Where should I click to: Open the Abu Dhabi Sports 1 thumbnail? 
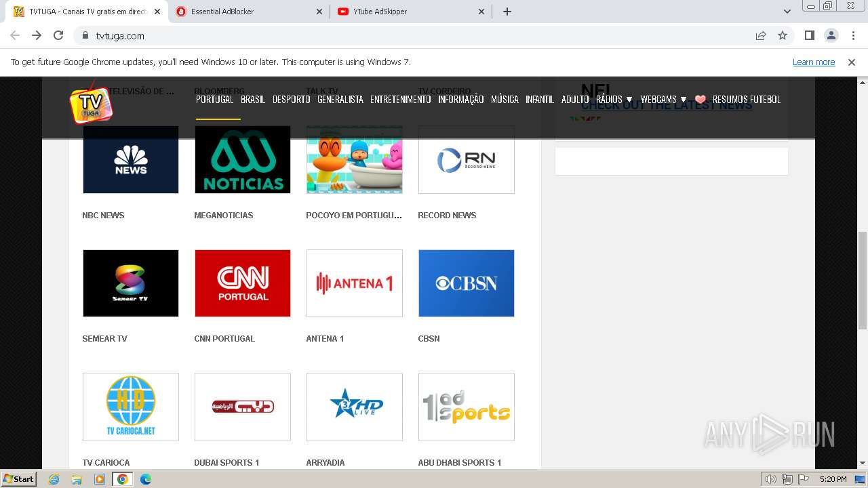467,407
